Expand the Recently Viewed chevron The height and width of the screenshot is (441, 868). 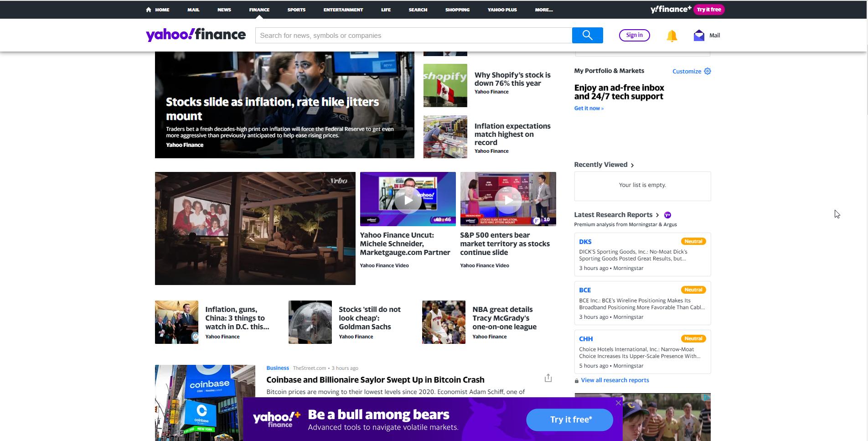pos(632,165)
